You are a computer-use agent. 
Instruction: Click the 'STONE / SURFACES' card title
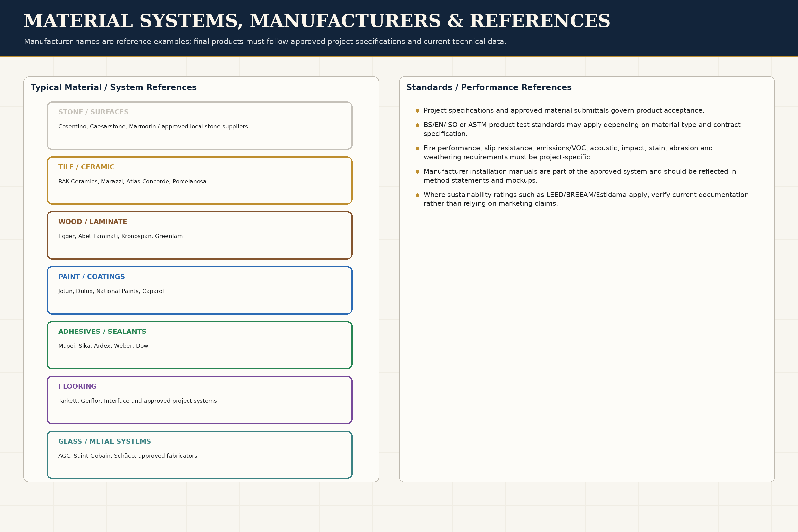pos(93,112)
